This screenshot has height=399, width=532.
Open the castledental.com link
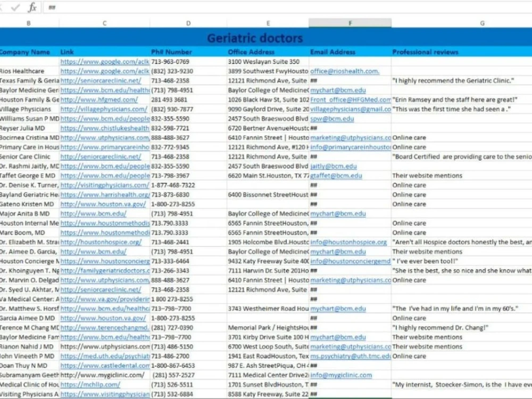(x=105, y=366)
